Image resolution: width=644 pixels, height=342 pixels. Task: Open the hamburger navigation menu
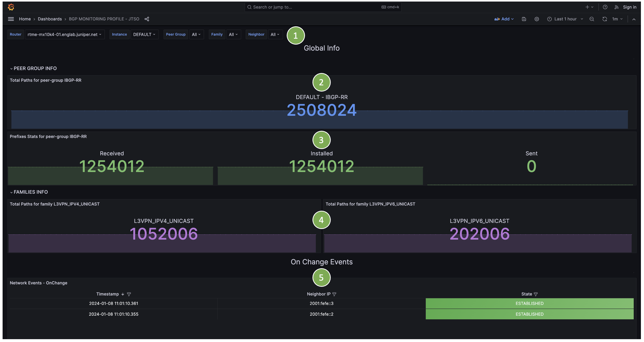11,19
